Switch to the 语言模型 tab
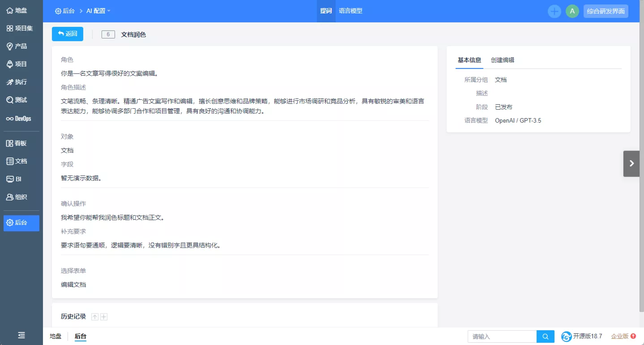The height and width of the screenshot is (345, 644). click(350, 11)
